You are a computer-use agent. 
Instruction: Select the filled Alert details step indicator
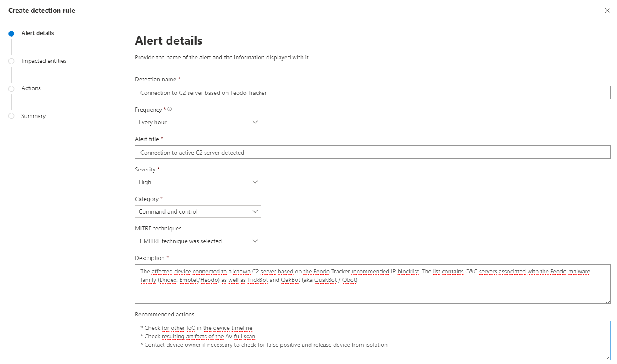point(11,33)
